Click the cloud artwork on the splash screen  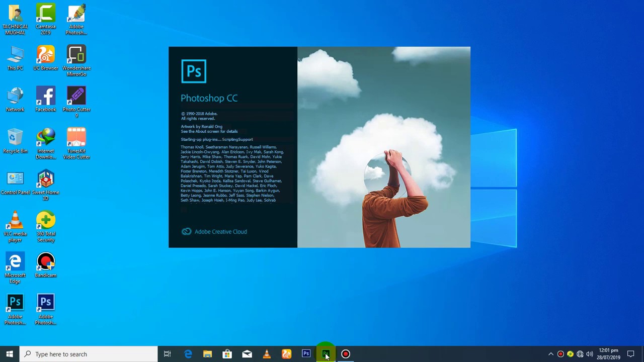point(384,147)
